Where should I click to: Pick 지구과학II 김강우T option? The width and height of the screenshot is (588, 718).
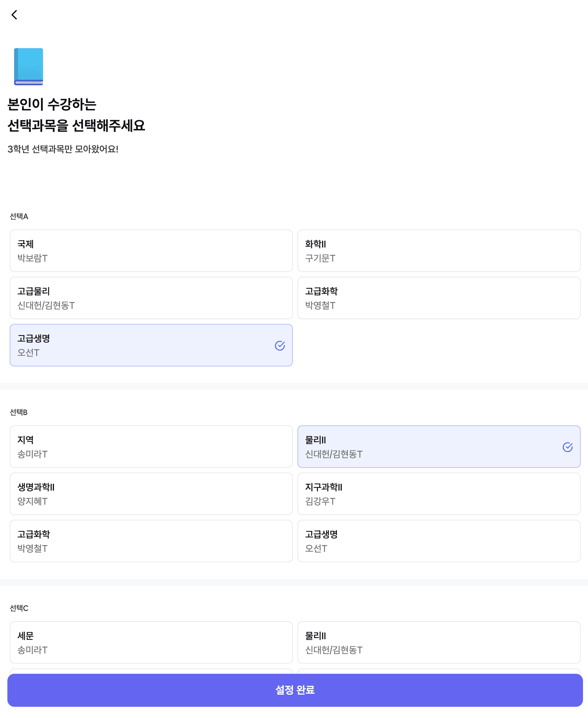pos(438,493)
